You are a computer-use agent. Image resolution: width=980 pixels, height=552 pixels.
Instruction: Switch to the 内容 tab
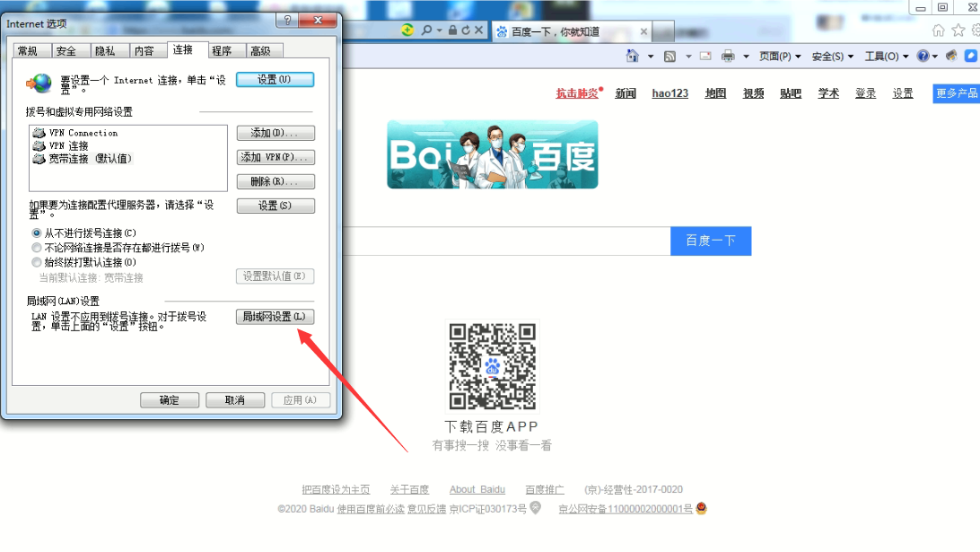point(144,50)
